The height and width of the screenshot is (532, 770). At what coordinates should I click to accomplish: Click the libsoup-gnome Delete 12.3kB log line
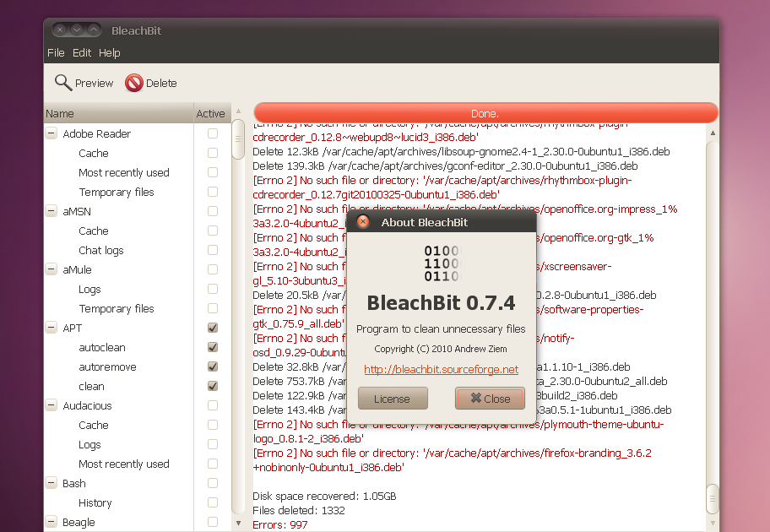pos(461,152)
